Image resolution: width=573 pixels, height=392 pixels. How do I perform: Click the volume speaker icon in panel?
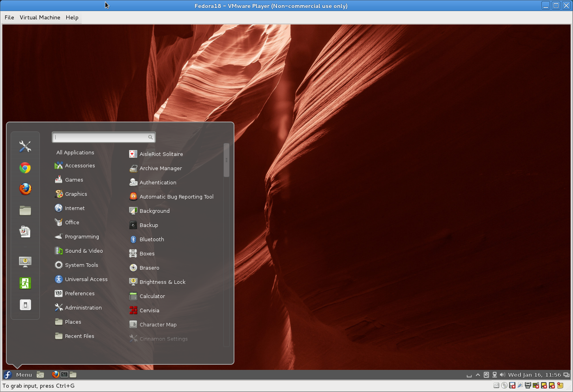click(x=502, y=375)
